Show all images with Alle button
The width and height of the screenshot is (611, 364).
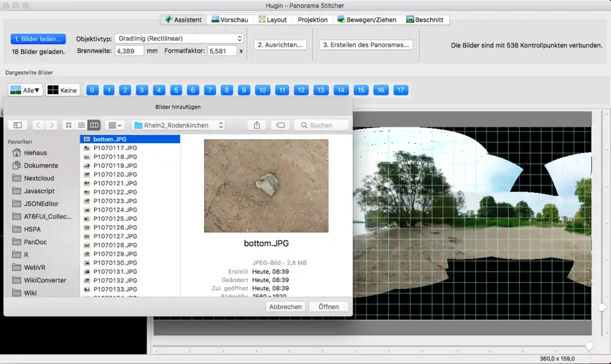[25, 90]
